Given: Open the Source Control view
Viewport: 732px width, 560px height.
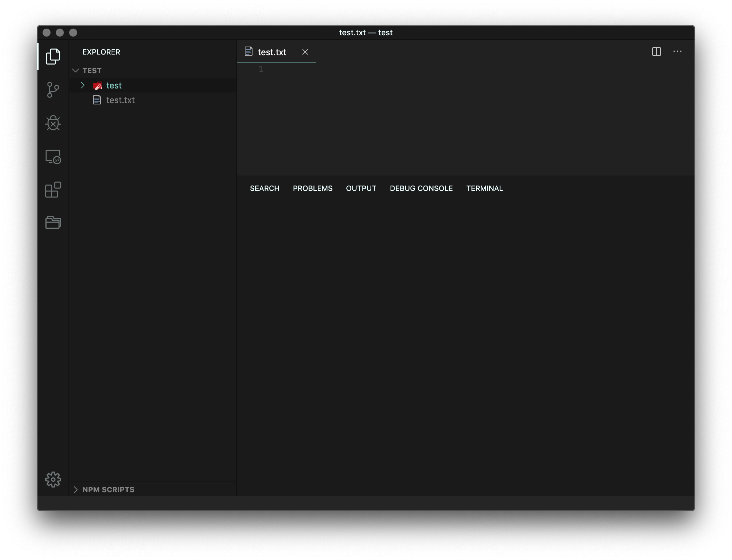Looking at the screenshot, I should tap(53, 90).
